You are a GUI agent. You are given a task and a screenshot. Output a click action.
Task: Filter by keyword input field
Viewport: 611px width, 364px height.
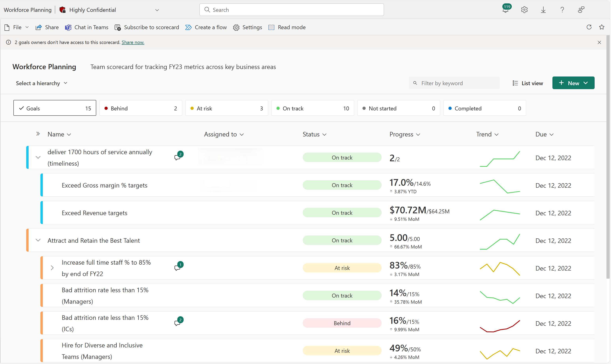point(455,83)
